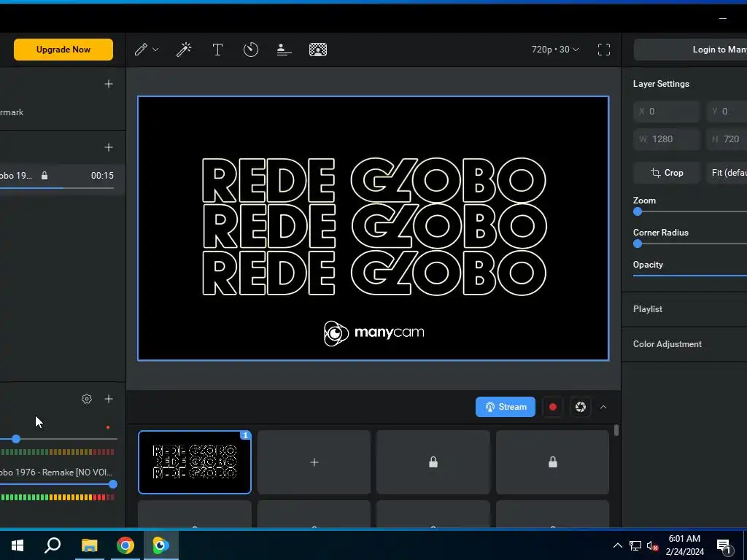
Task: Click the Login to ManyCam button
Action: [690, 50]
